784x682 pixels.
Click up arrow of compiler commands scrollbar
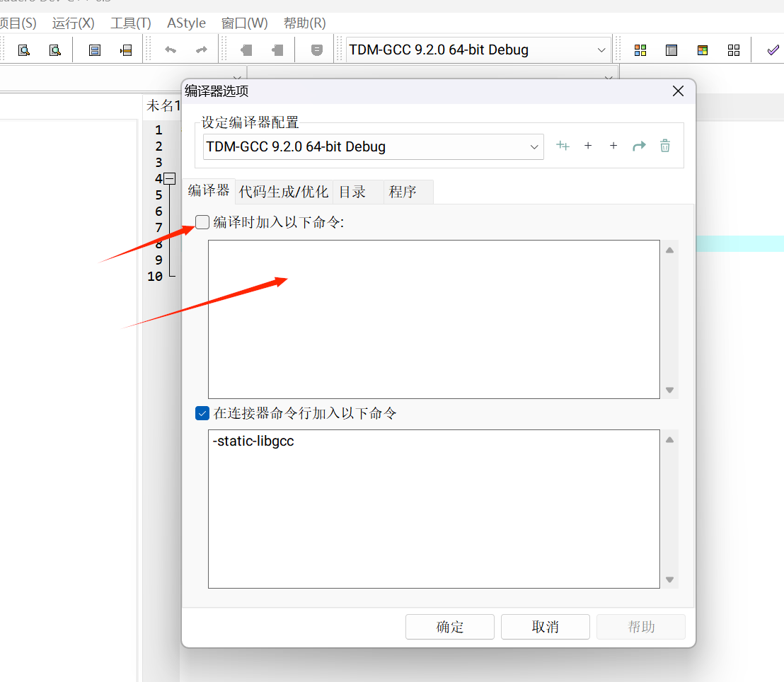(670, 250)
